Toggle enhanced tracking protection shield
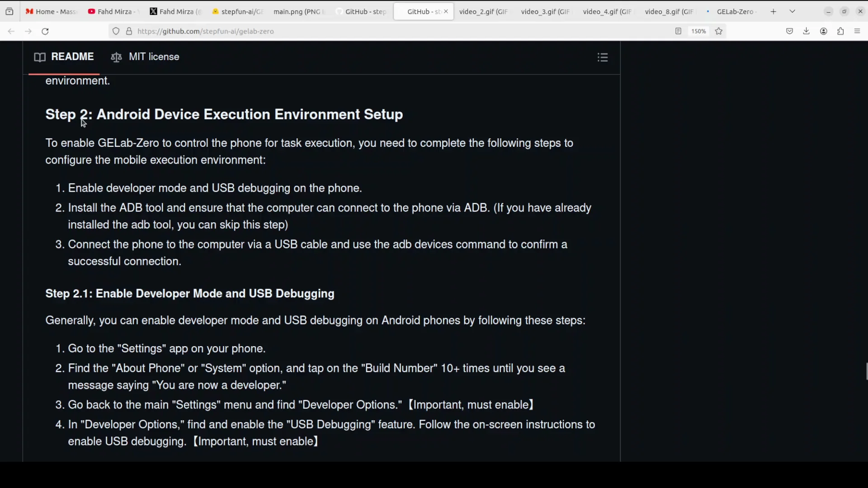The image size is (868, 488). [x=116, y=31]
